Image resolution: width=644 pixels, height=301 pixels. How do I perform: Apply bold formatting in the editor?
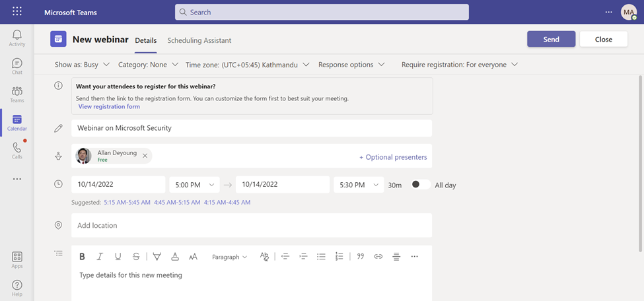point(83,257)
